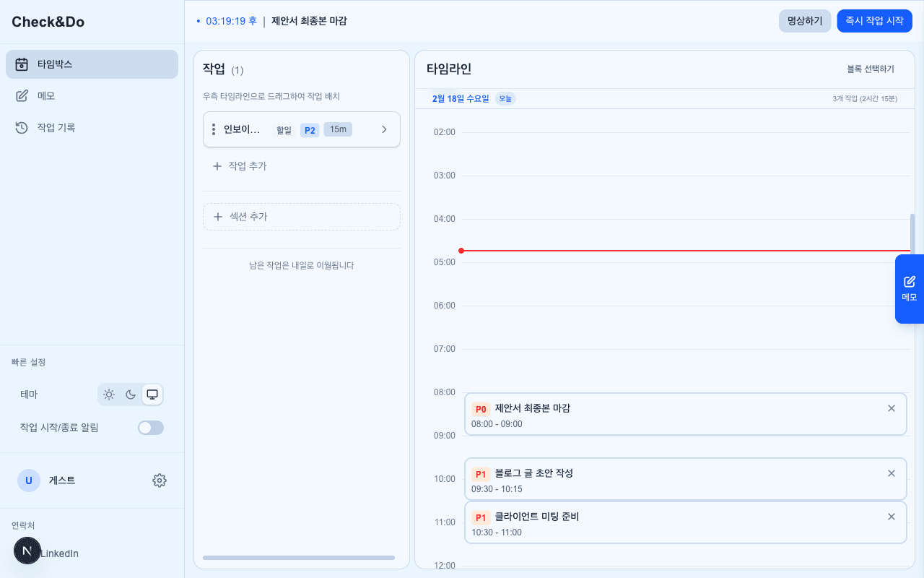This screenshot has width=924, height=578.
Task: Click the 오늘 badge
Action: click(x=505, y=98)
